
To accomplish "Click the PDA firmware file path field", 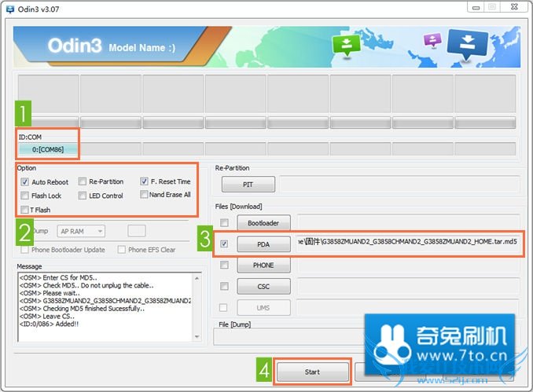I will (409, 242).
